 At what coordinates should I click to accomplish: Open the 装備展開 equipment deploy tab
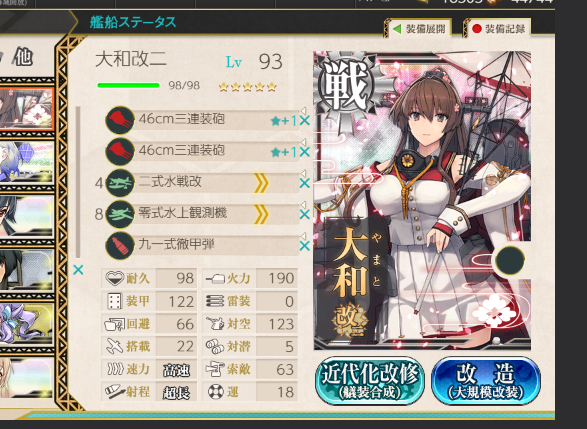419,29
